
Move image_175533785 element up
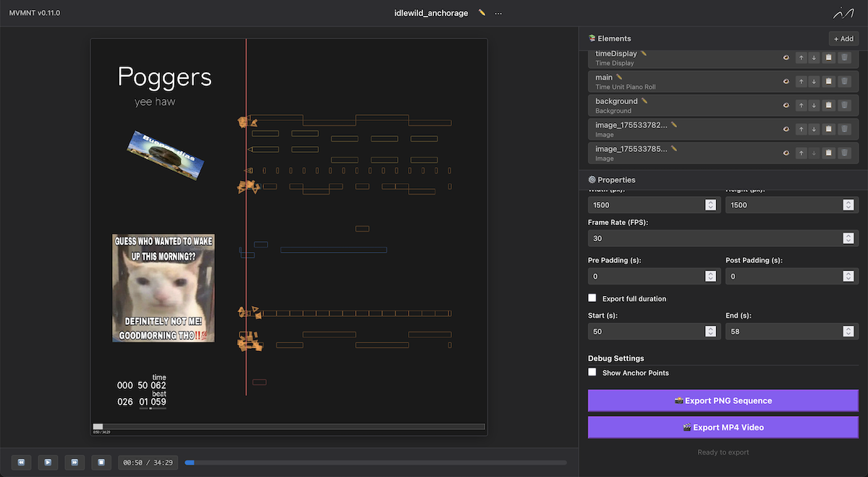pyautogui.click(x=801, y=153)
